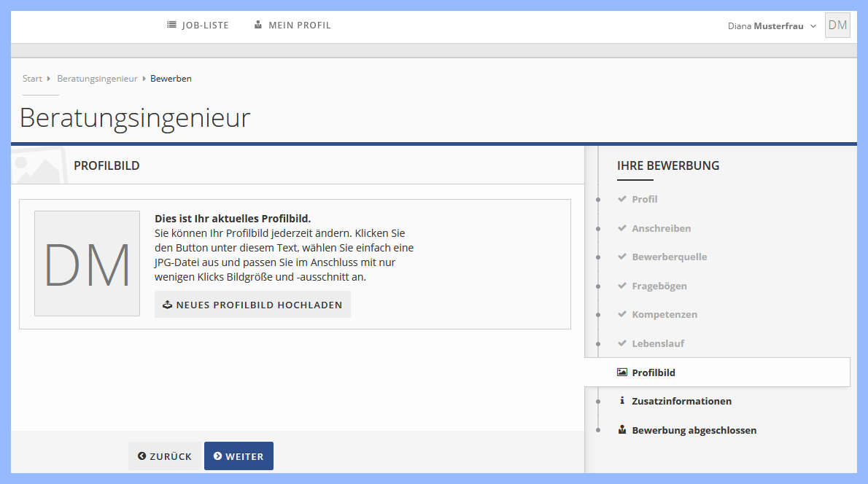Go to Start breadcrumb link
The image size is (868, 484).
[x=32, y=79]
